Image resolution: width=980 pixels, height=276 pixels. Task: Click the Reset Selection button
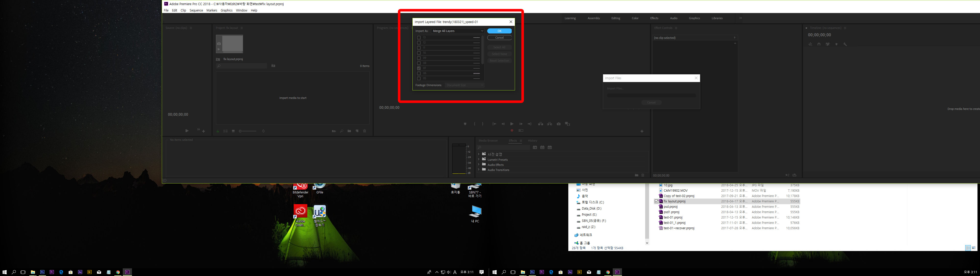[x=499, y=61]
